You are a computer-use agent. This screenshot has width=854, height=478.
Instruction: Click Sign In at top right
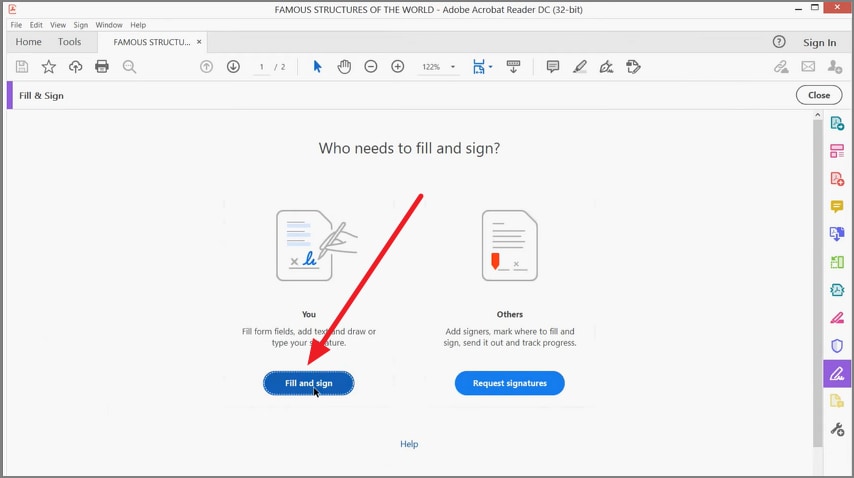tap(819, 42)
